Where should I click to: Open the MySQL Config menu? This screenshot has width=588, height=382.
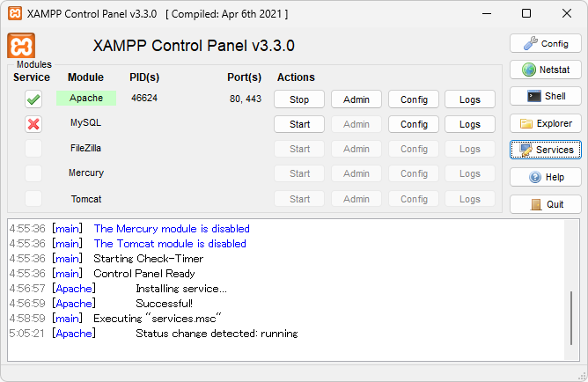(413, 124)
